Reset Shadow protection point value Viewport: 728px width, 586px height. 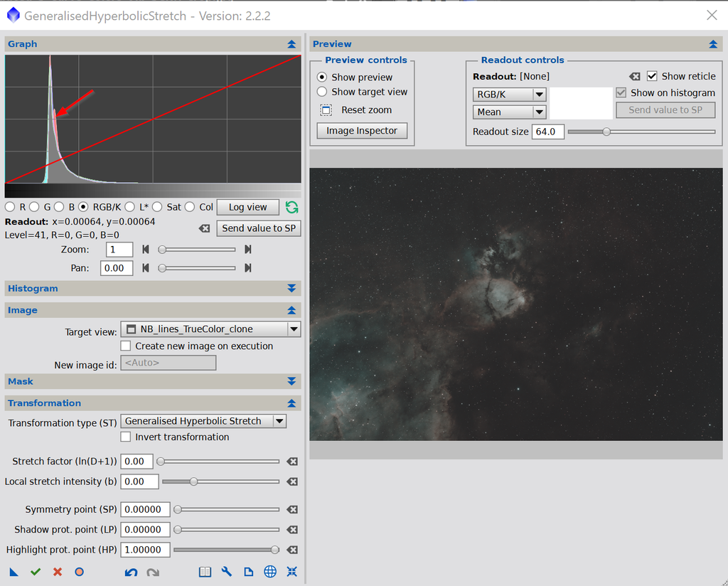pos(292,530)
